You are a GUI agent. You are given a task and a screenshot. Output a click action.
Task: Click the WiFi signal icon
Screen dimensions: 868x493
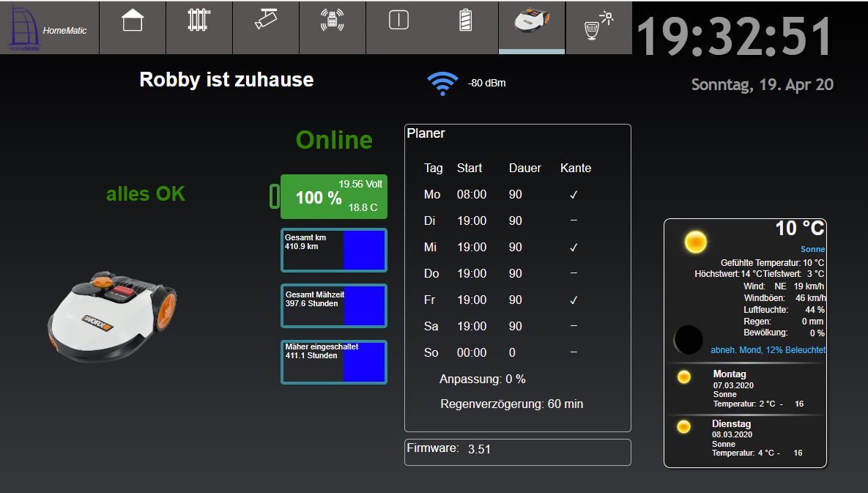[442, 84]
